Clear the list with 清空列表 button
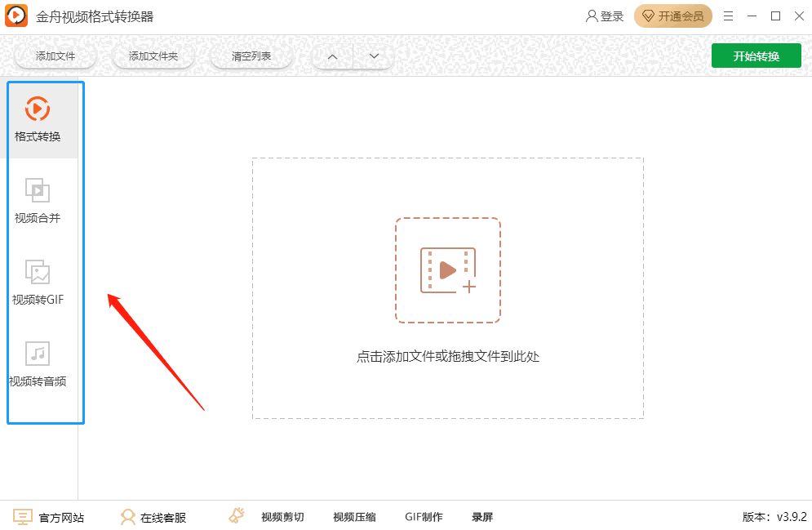 (x=251, y=56)
